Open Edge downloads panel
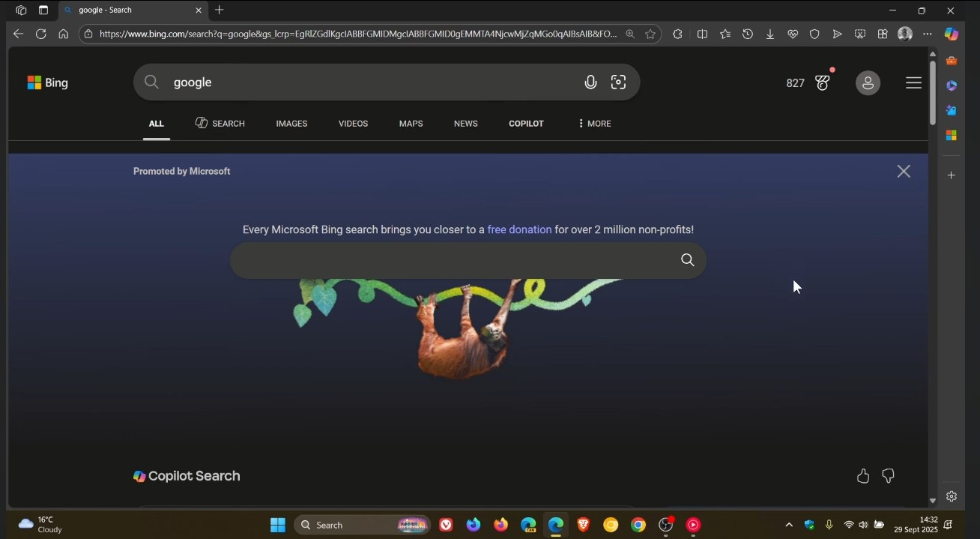The height and width of the screenshot is (539, 980). 769,34
